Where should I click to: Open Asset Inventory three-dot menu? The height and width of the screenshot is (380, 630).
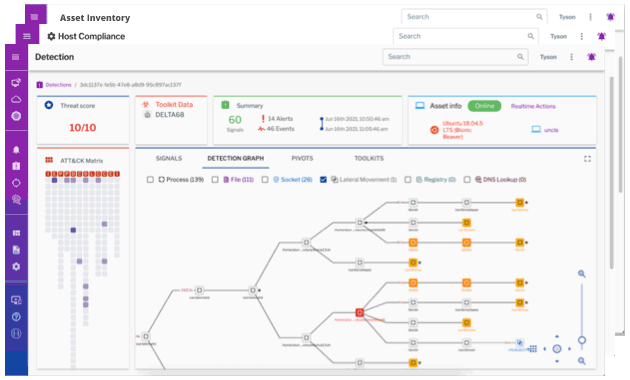tap(590, 17)
